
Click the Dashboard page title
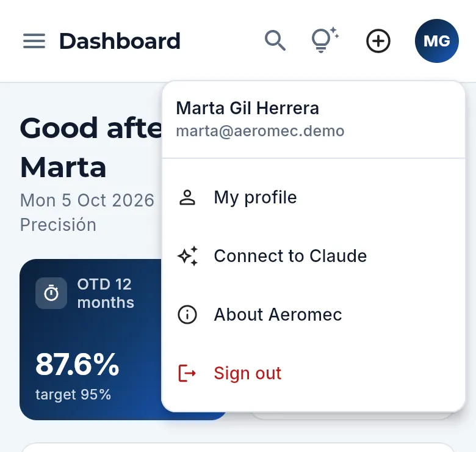pos(120,41)
